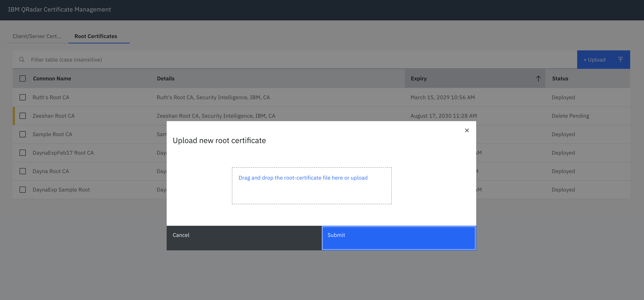
Task: Check Sample Root CA row checkbox
Action: (x=22, y=134)
